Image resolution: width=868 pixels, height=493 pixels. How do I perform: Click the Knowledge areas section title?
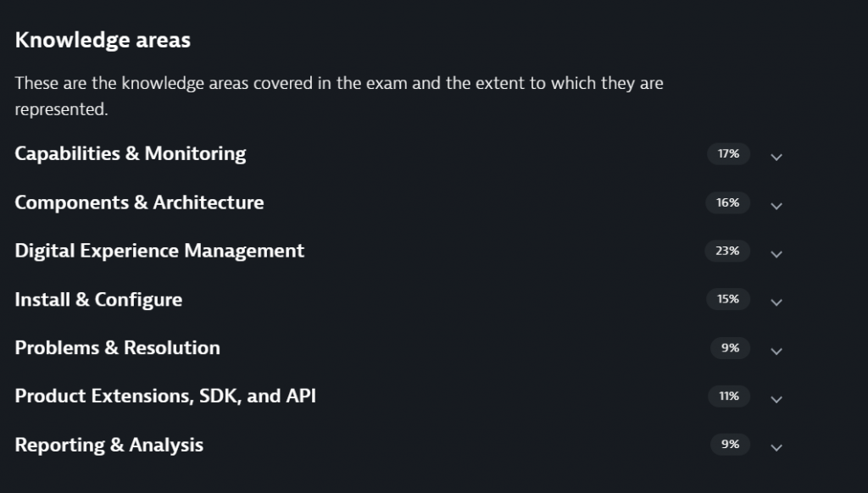pyautogui.click(x=103, y=40)
